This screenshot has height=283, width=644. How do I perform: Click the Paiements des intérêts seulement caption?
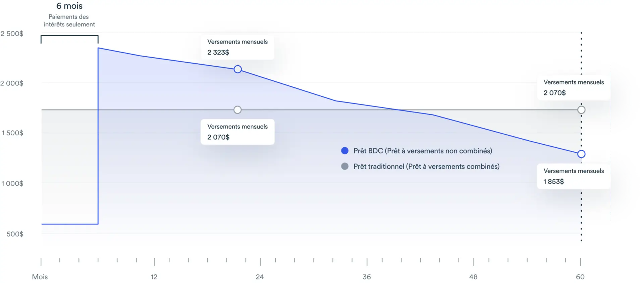[x=69, y=20]
